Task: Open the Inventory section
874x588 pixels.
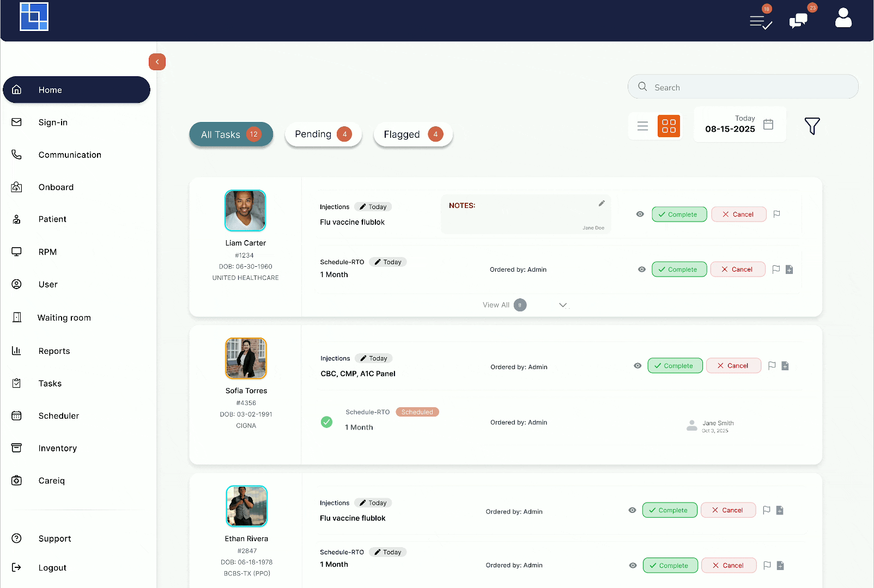Action: pos(58,448)
